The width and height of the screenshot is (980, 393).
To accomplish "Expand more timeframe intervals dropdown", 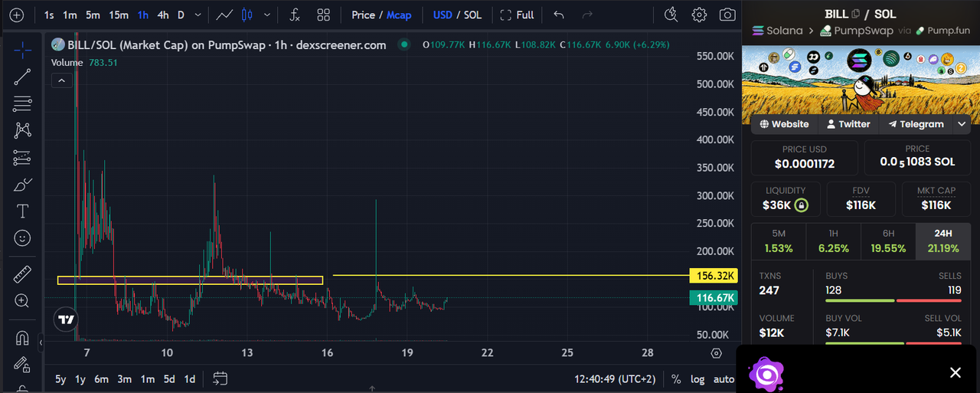I will 198,15.
